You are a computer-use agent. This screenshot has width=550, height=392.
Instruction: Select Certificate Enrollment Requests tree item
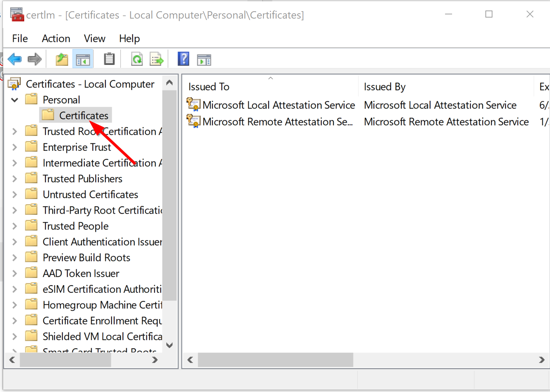point(102,320)
